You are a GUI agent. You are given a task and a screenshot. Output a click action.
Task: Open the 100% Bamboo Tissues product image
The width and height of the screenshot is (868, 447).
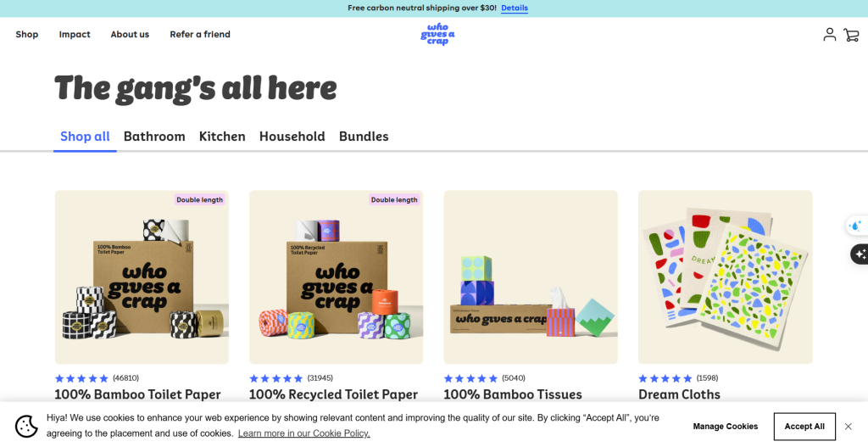point(531,277)
